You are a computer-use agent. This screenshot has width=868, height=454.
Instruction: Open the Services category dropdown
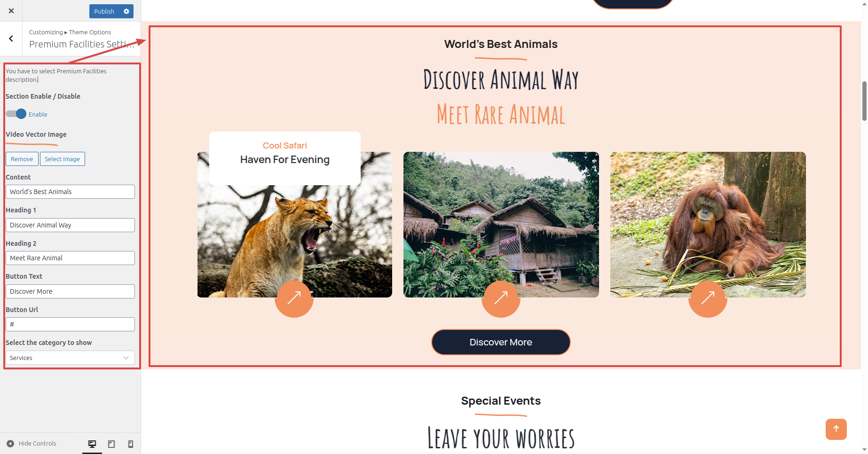click(70, 358)
